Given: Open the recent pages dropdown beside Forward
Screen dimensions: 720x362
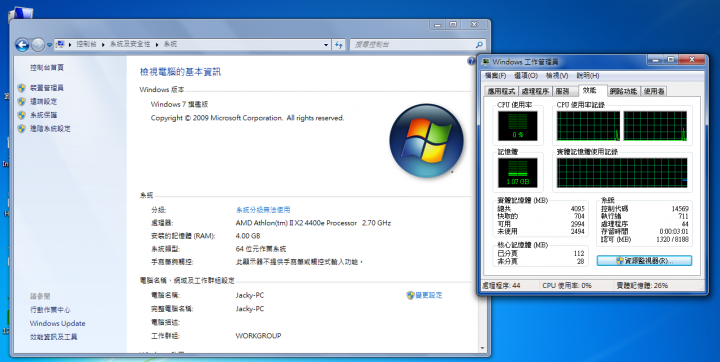Looking at the screenshot, I should coord(49,45).
